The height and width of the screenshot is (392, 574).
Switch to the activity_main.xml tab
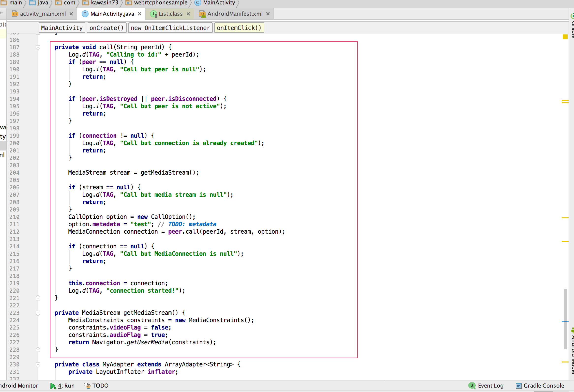[43, 14]
